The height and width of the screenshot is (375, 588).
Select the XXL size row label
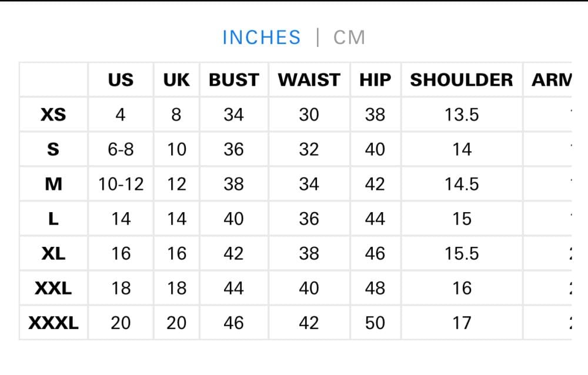tap(54, 288)
